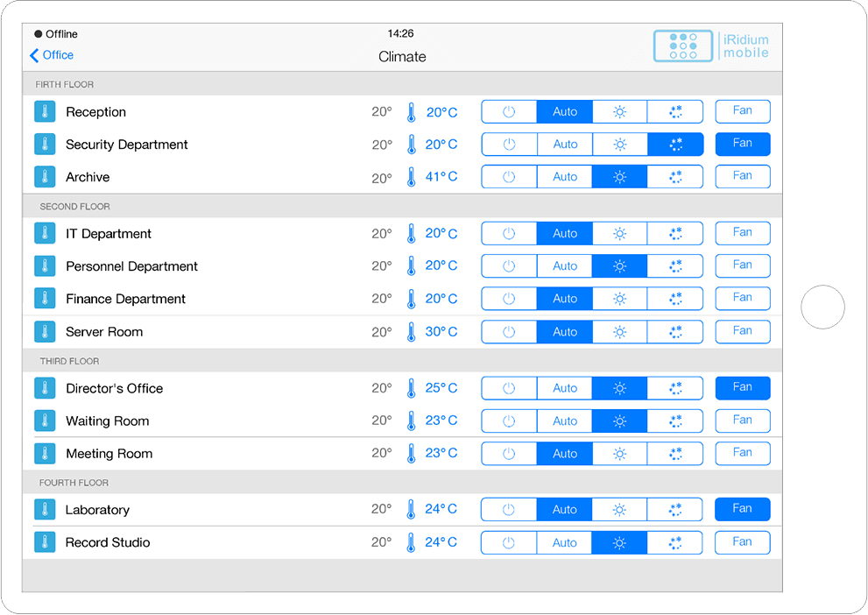Select sun heat mode for Meeting Room
The image size is (868, 615).
pos(619,454)
